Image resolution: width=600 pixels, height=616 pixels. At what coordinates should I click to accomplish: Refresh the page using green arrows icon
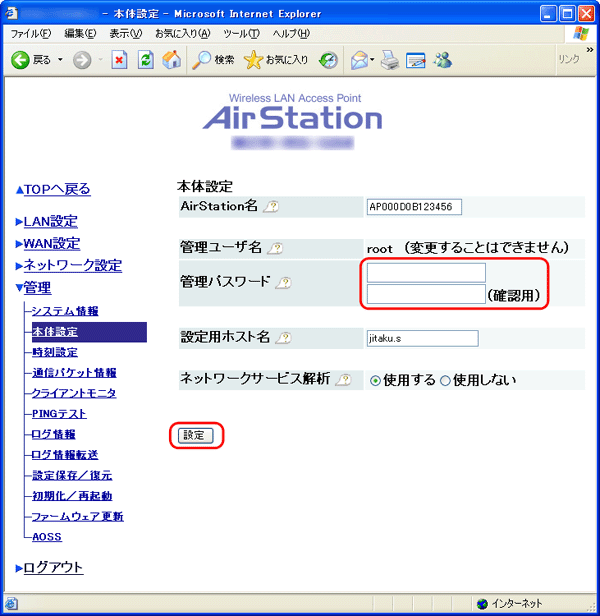[145, 60]
